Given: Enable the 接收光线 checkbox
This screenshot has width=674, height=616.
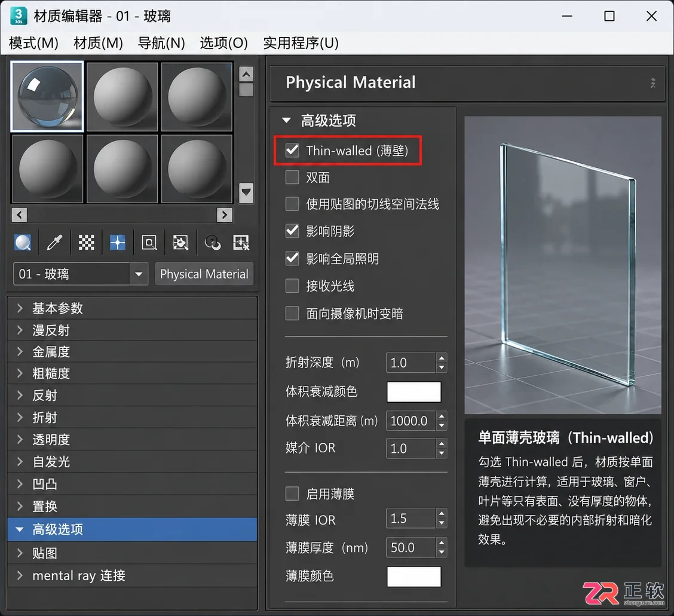Looking at the screenshot, I should pos(292,286).
